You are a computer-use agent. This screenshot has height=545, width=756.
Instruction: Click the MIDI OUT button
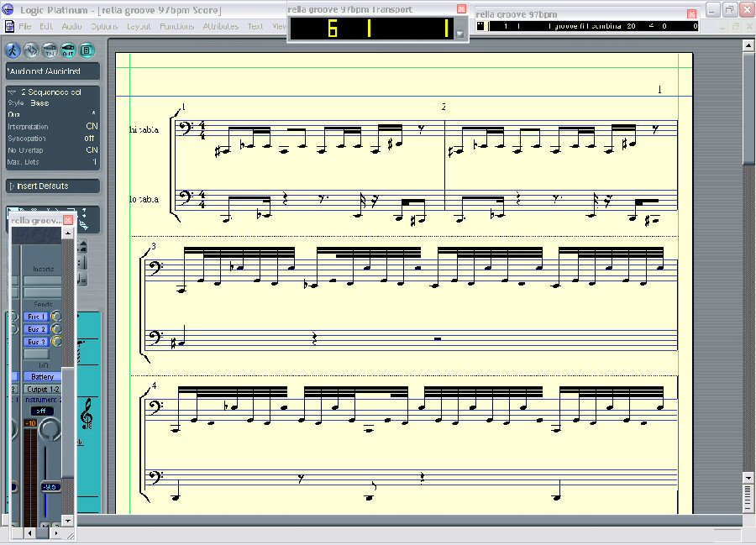(69, 49)
